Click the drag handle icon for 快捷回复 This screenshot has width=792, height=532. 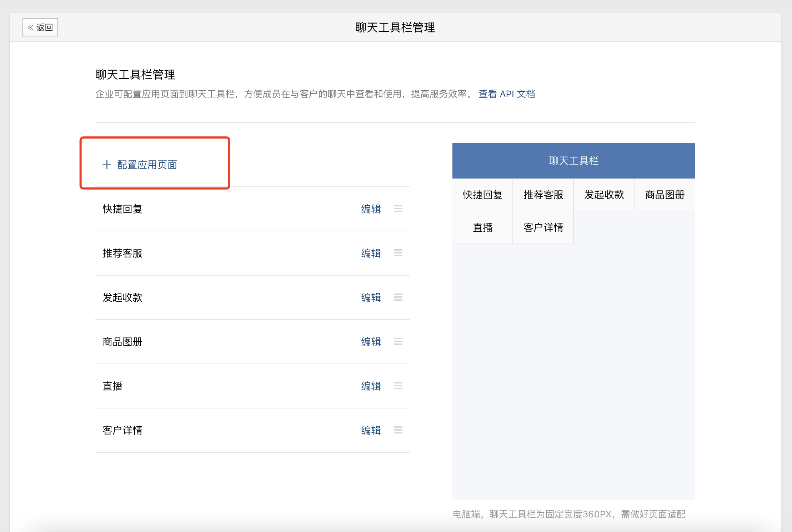click(398, 209)
